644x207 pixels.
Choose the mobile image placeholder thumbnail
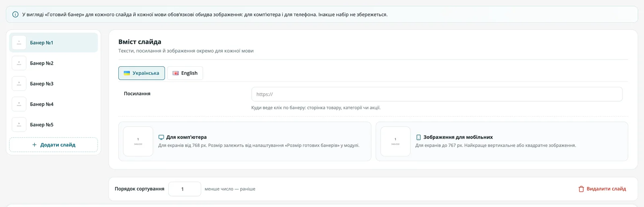click(x=395, y=141)
